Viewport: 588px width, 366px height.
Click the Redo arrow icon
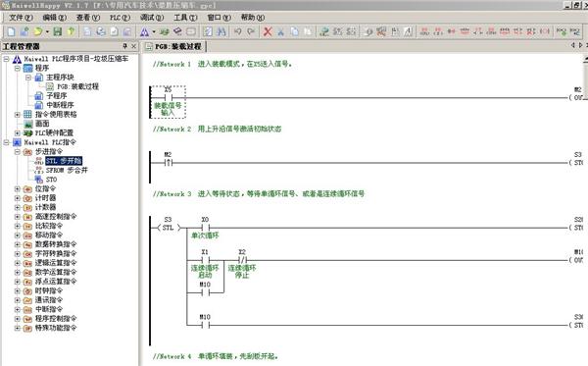251,32
